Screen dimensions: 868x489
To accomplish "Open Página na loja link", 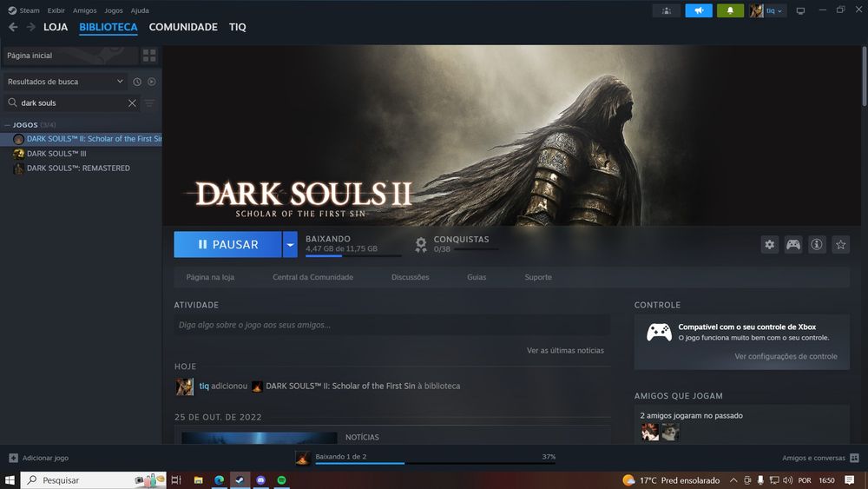I will click(210, 277).
